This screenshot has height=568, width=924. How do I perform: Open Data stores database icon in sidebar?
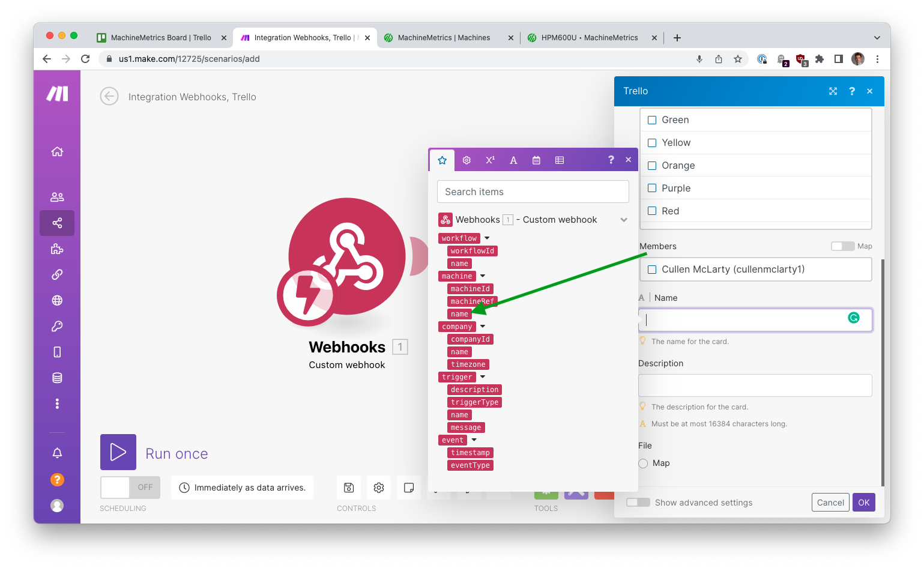(57, 378)
